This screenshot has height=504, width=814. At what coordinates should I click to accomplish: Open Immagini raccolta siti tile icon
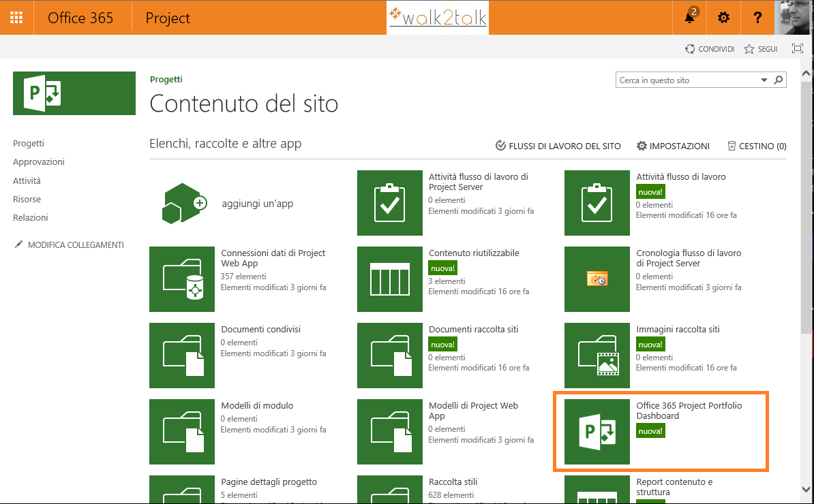click(x=597, y=356)
